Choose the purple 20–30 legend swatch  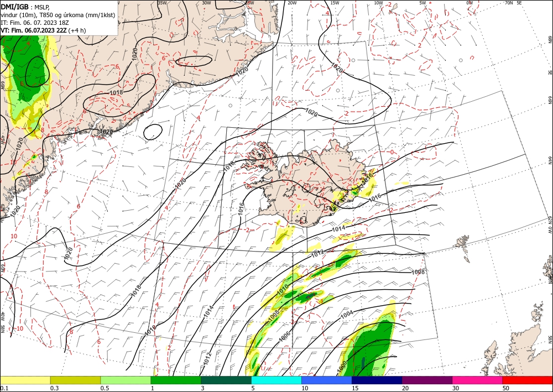[x=427, y=380]
